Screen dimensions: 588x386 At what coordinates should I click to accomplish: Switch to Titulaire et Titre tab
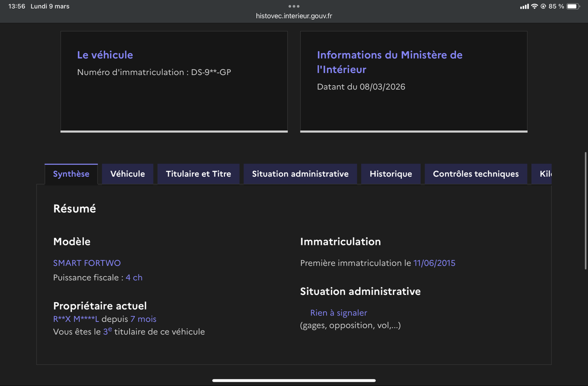coord(198,174)
